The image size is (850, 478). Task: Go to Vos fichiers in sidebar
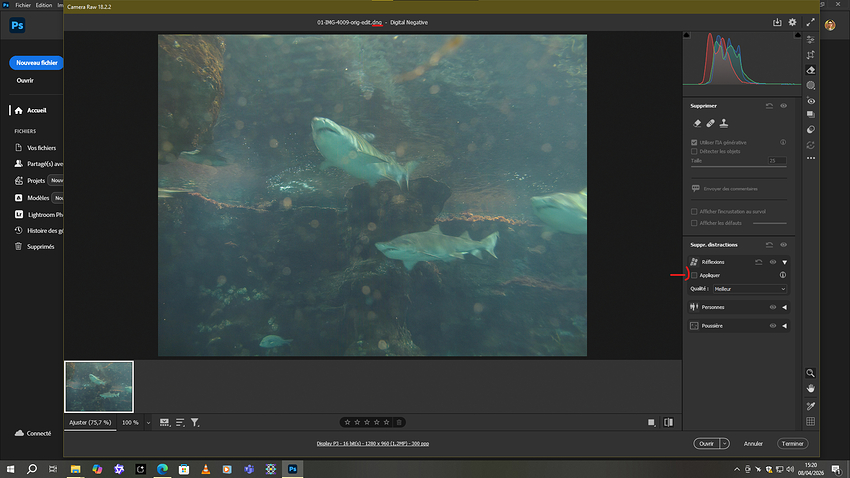pos(40,148)
